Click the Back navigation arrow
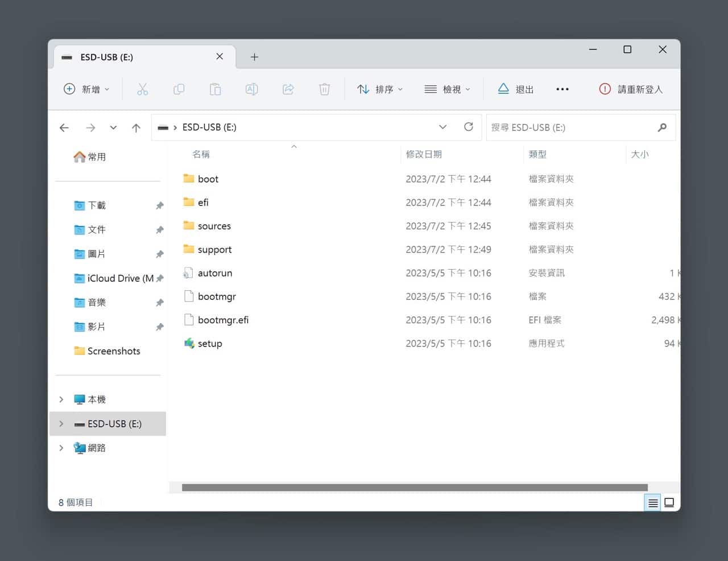The image size is (728, 561). [64, 127]
